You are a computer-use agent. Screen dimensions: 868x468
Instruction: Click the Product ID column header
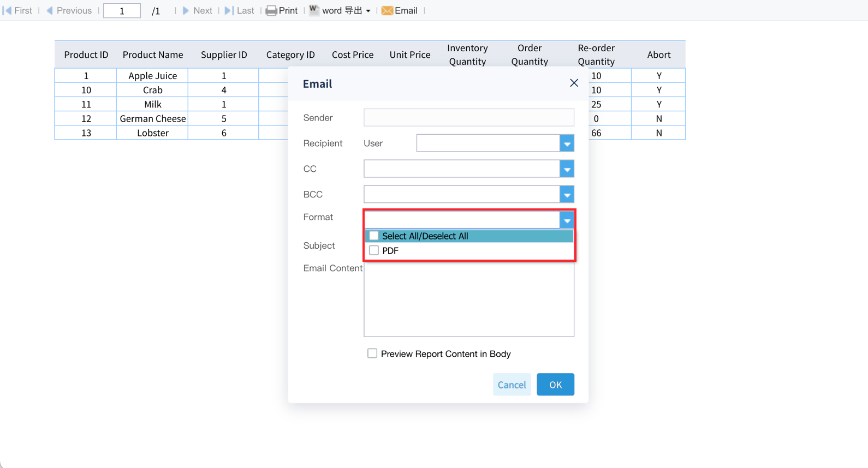86,55
